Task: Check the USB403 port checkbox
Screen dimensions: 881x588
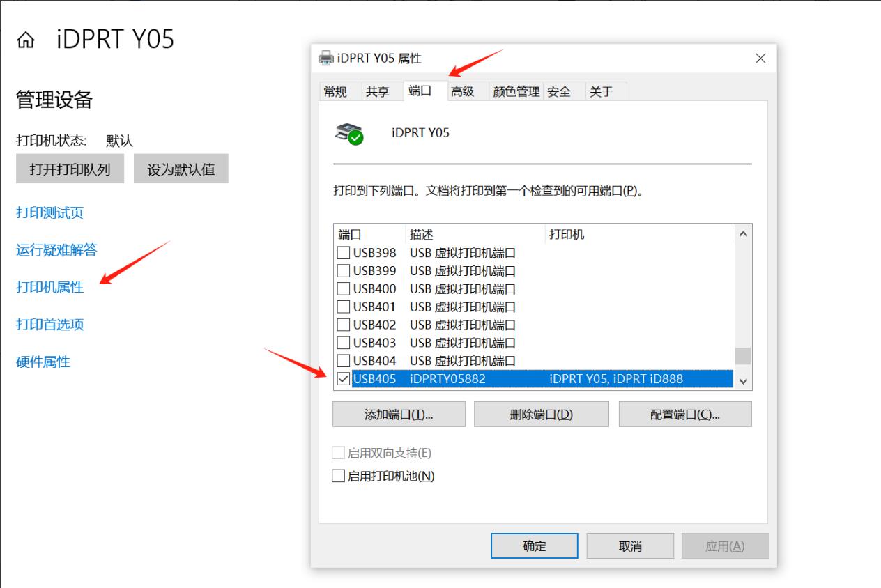Action: click(344, 343)
